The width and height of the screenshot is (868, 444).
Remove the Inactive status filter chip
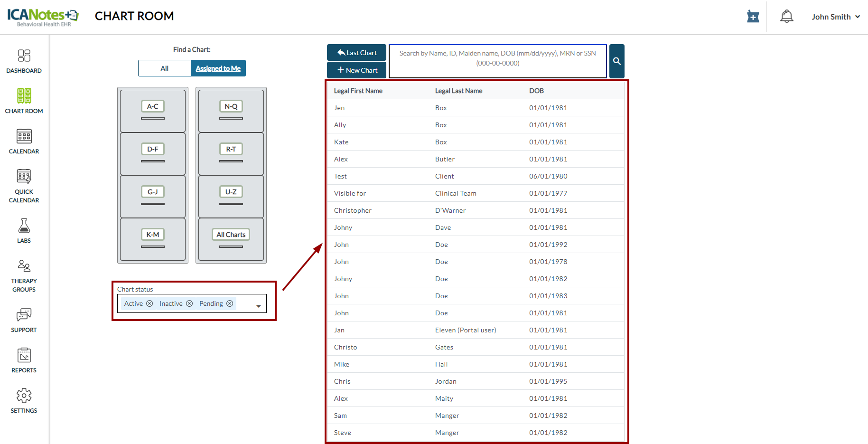click(x=189, y=304)
